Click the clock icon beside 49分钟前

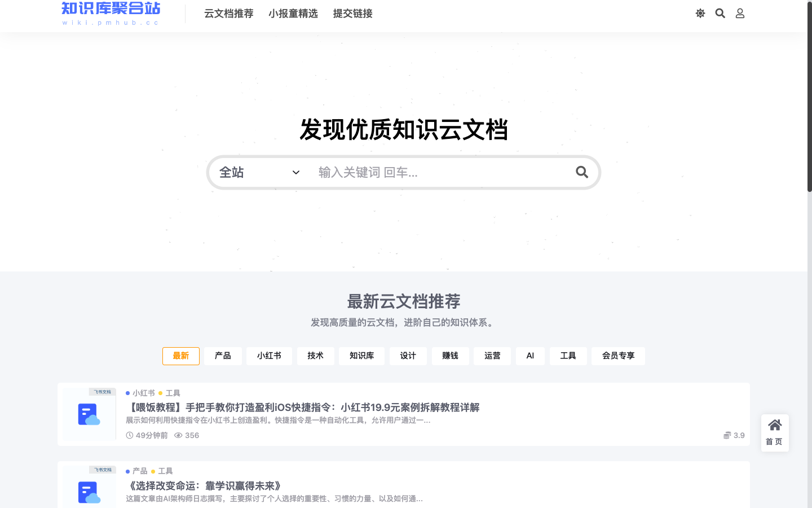click(x=129, y=435)
